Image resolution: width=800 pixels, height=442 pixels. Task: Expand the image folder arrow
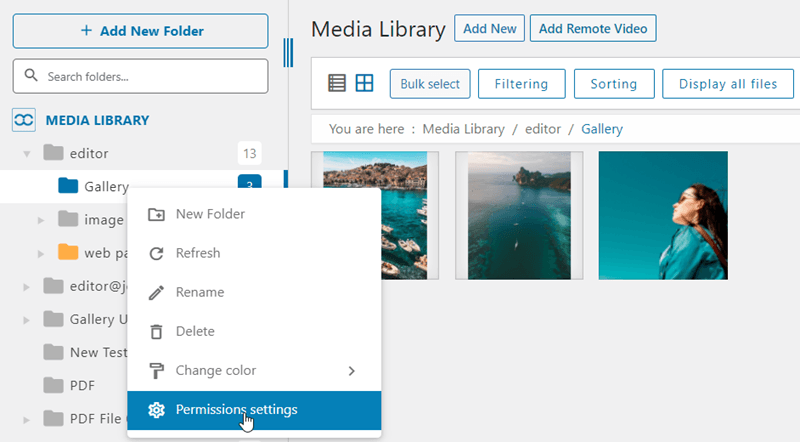pyautogui.click(x=41, y=220)
